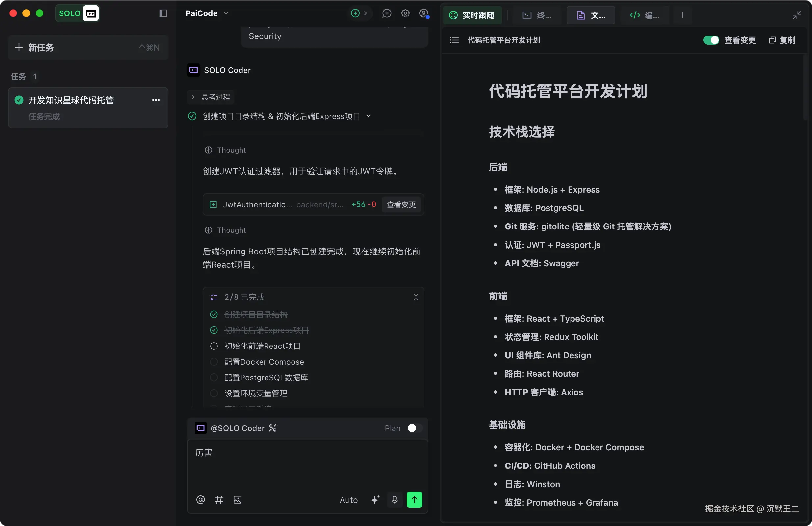Click the sparkle prompt optimize icon
The height and width of the screenshot is (526, 812).
[375, 500]
